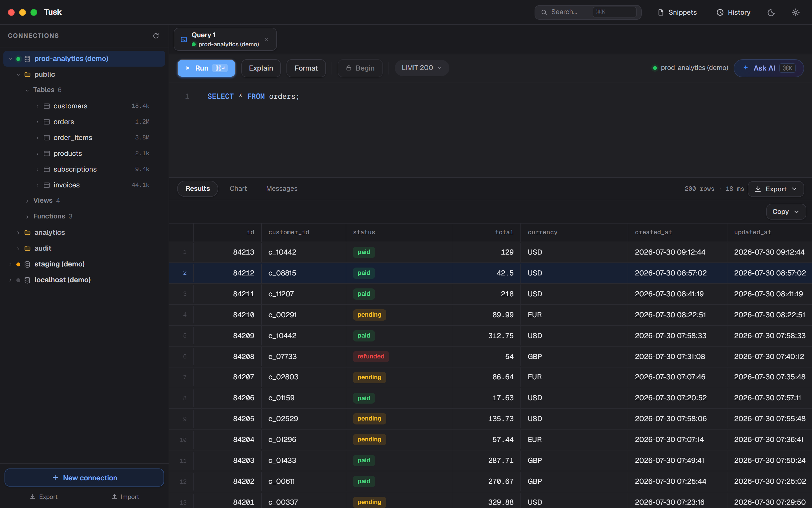The height and width of the screenshot is (508, 812).
Task: Select the Query 1 tab
Action: [225, 39]
